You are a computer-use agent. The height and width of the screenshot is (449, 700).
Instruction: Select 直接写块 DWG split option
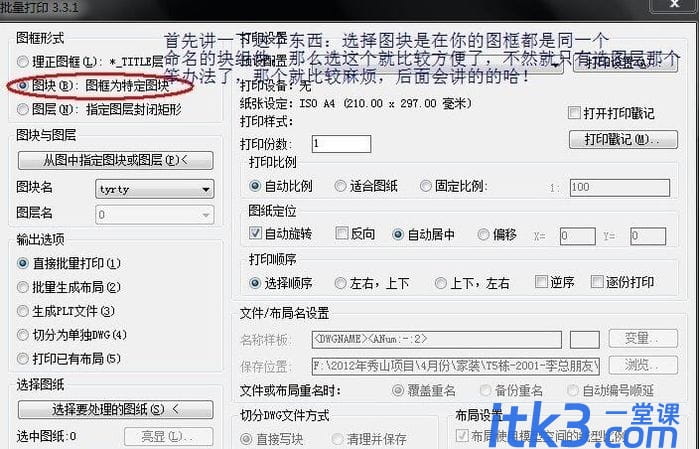coord(246,439)
